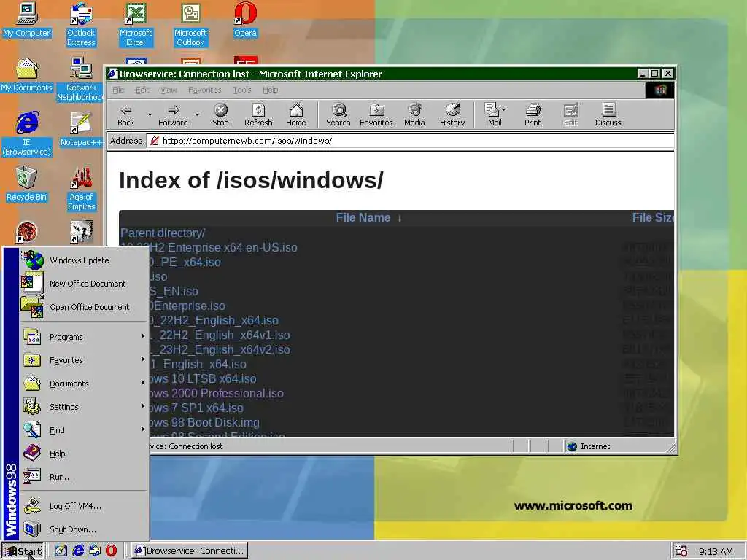Viewport: 747px width, 560px height.
Task: Expand Programs submenu in Start menu
Action: click(x=84, y=337)
